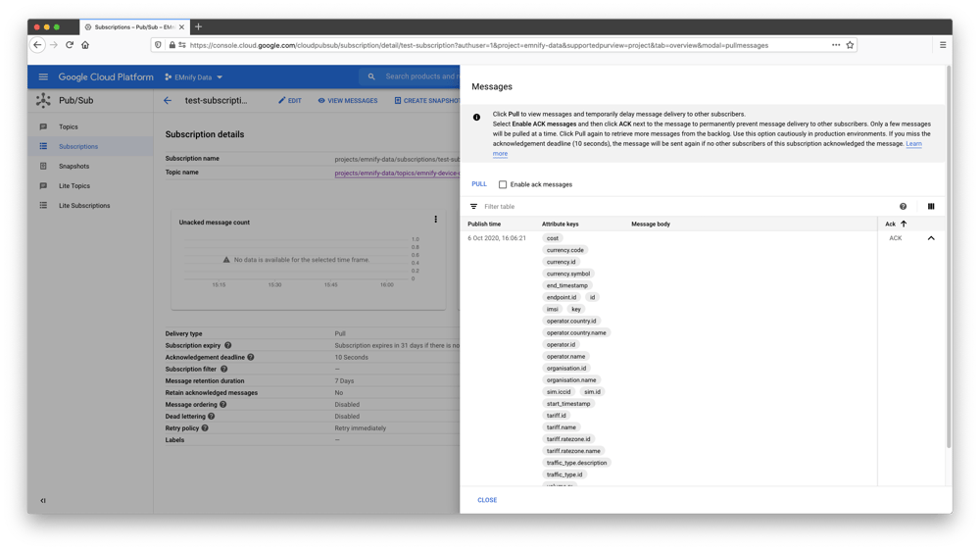This screenshot has height=550, width=980.
Task: Click the traffic_type.description attribute chip
Action: [576, 463]
